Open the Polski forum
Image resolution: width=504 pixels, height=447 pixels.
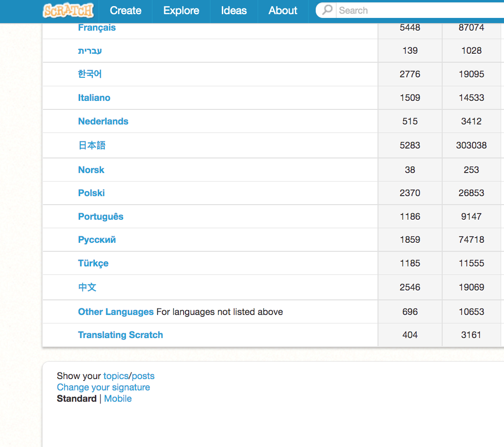pyautogui.click(x=91, y=193)
